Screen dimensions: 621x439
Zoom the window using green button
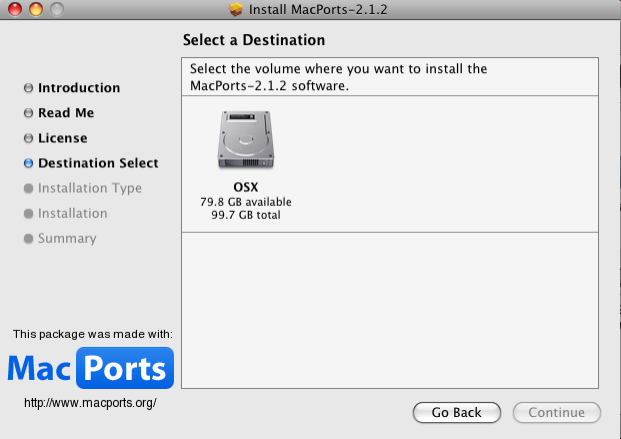tap(55, 9)
